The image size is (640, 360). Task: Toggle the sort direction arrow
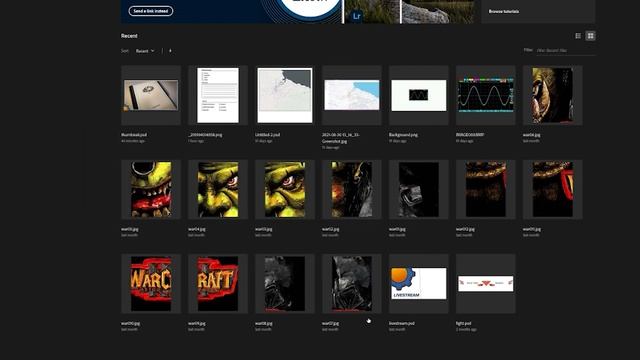[x=170, y=51]
